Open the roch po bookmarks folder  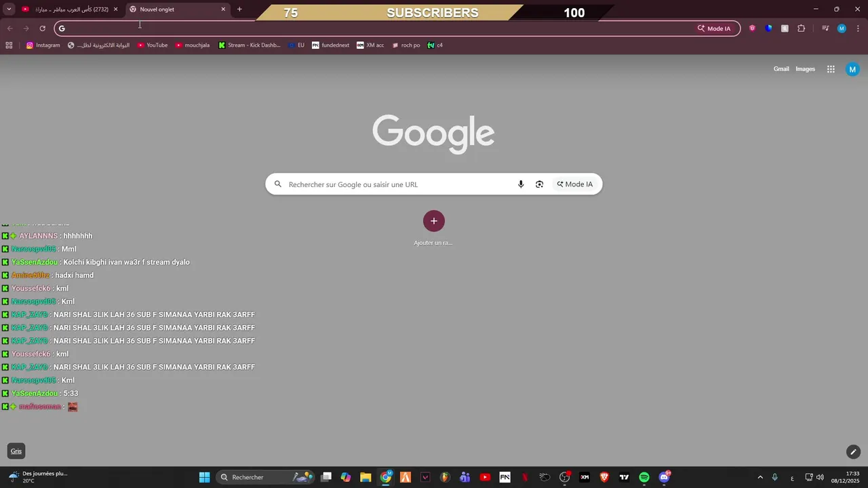pyautogui.click(x=406, y=45)
